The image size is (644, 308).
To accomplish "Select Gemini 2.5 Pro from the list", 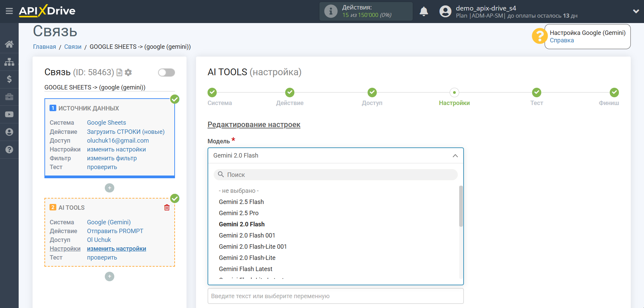I will click(x=239, y=213).
